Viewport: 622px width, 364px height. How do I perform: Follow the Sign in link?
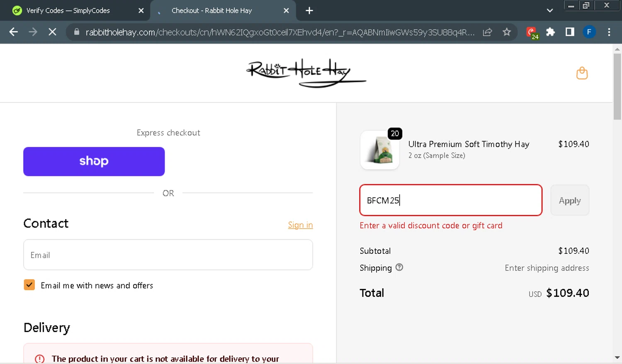pyautogui.click(x=300, y=225)
